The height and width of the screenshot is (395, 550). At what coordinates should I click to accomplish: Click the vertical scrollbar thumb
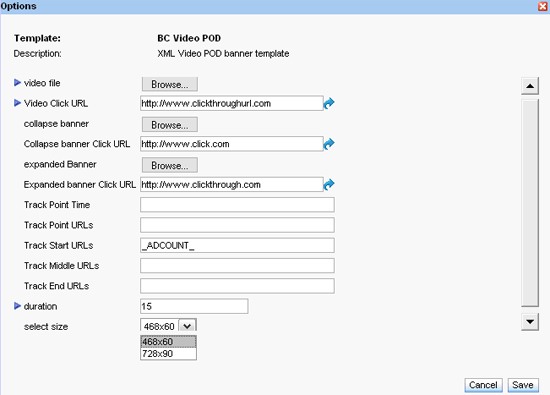[530, 203]
